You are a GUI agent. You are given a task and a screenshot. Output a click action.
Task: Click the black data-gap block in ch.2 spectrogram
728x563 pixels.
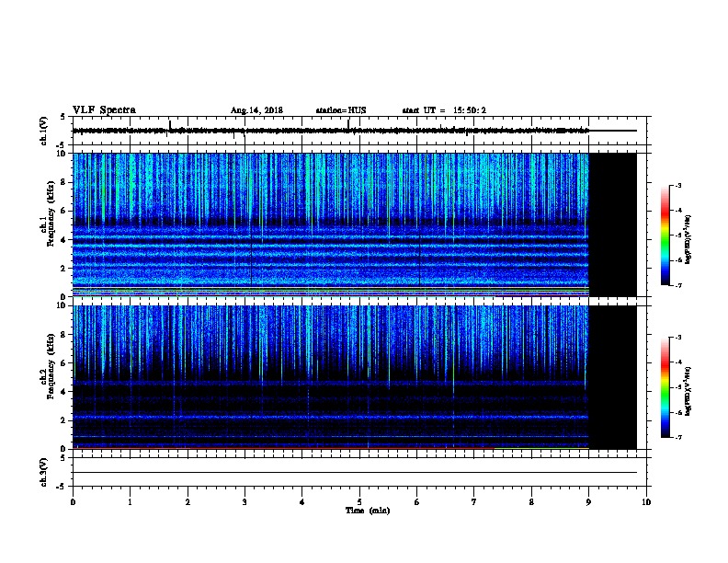(613, 377)
